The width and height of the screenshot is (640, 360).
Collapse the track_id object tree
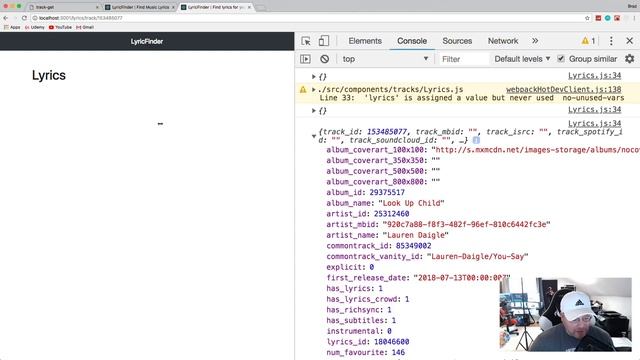click(313, 136)
